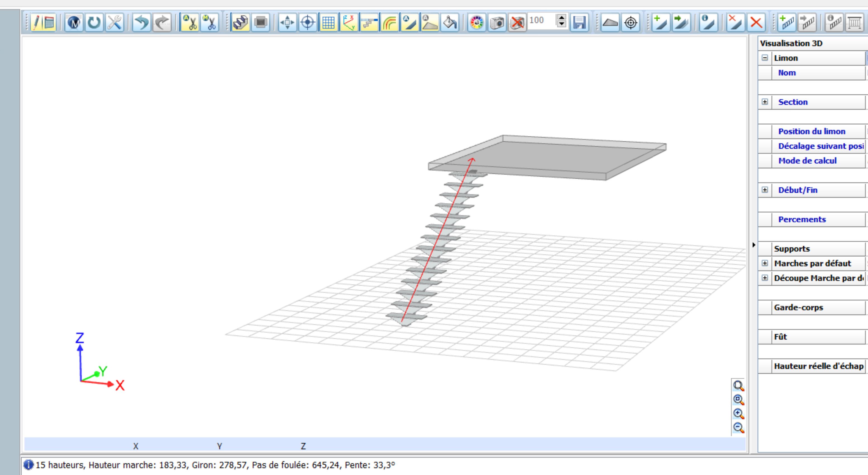The height and width of the screenshot is (475, 868).
Task: Click the grey solid block icon
Action: pyautogui.click(x=261, y=23)
